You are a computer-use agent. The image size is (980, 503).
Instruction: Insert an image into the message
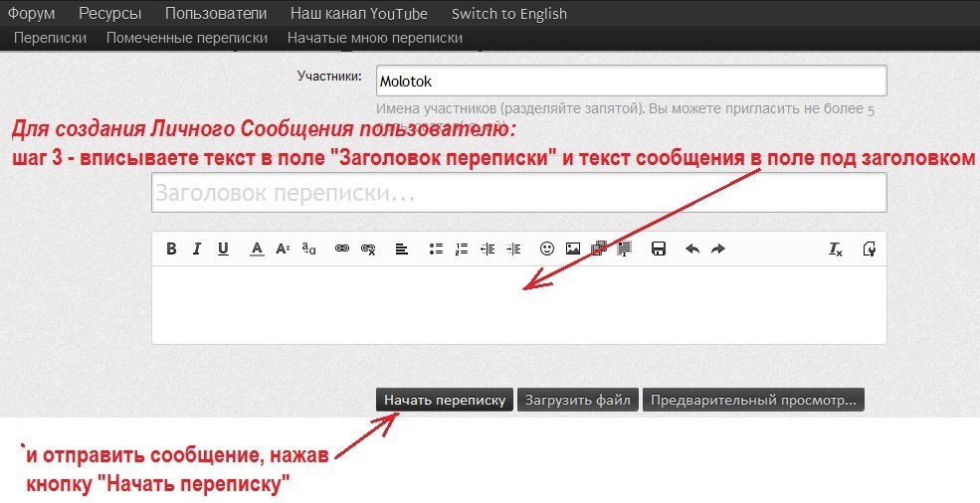(573, 250)
